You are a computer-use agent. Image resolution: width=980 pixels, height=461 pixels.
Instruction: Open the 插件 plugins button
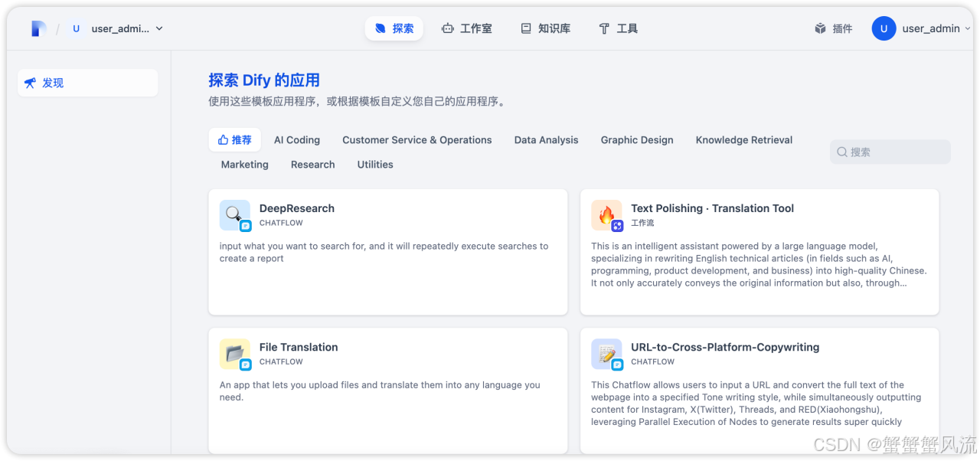pos(833,28)
